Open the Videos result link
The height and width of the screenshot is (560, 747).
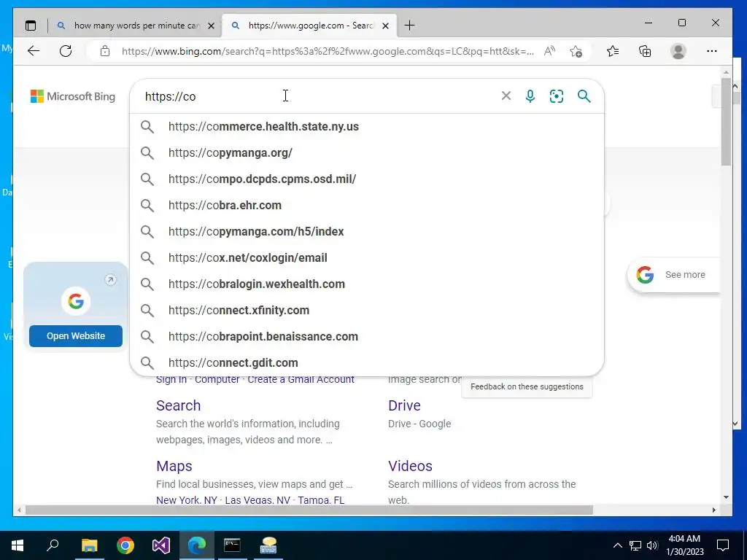point(410,466)
